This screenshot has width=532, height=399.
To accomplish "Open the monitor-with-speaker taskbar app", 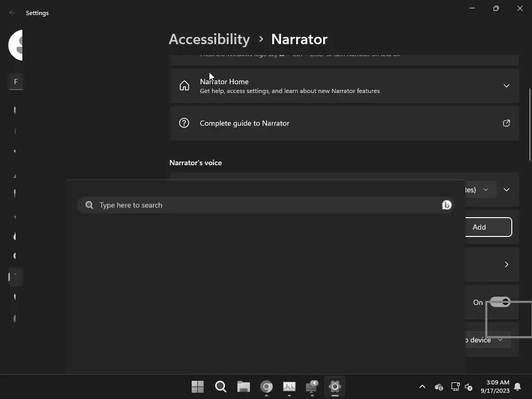I will (312, 387).
